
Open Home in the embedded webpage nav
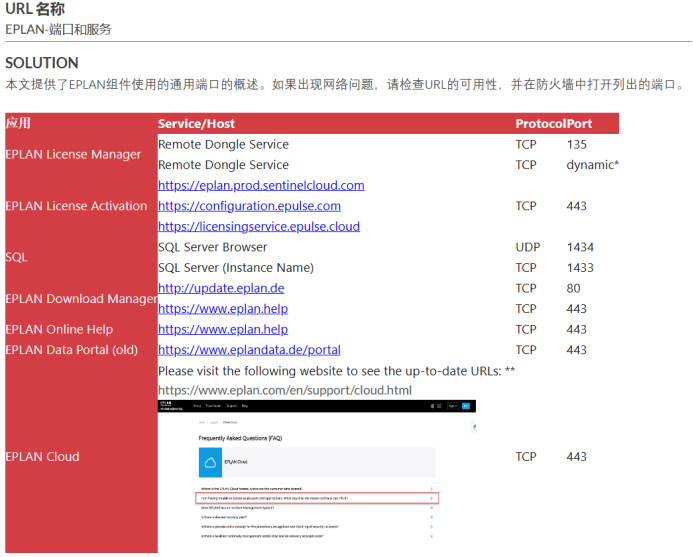click(x=197, y=406)
